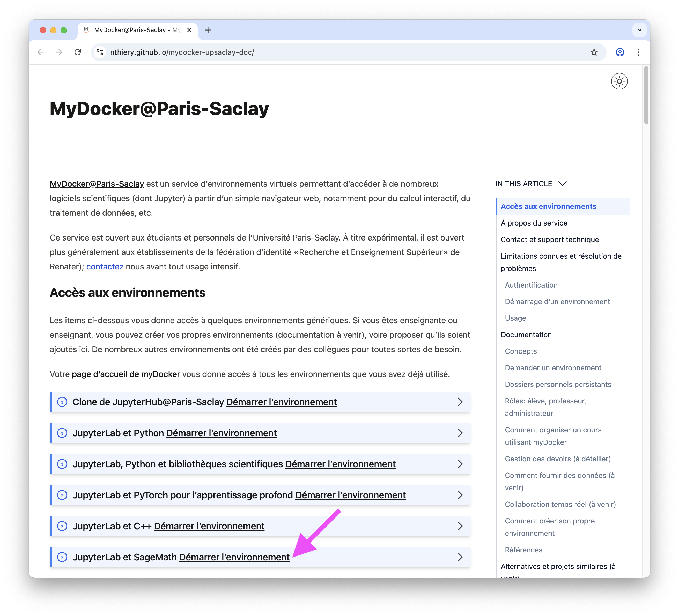This screenshot has width=679, height=616.
Task: Go to Documentation in article sidebar
Action: click(526, 335)
